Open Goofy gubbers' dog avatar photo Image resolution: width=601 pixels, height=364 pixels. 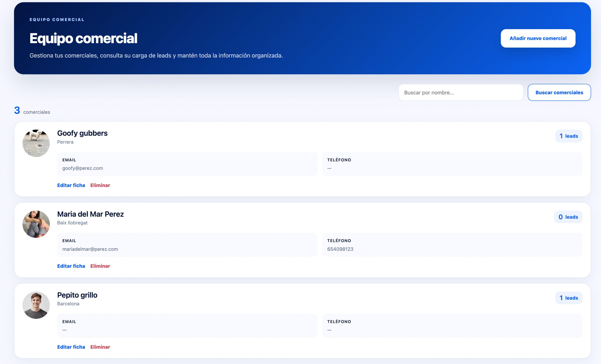tap(36, 143)
